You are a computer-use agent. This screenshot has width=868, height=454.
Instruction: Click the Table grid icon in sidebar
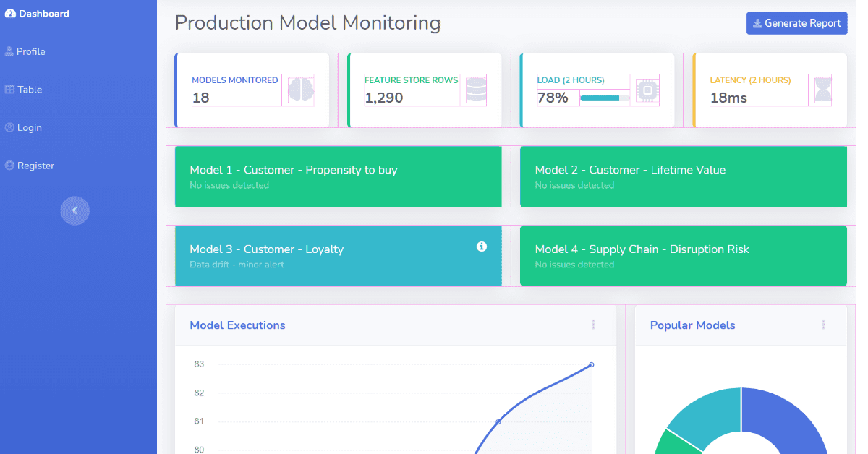click(x=9, y=90)
